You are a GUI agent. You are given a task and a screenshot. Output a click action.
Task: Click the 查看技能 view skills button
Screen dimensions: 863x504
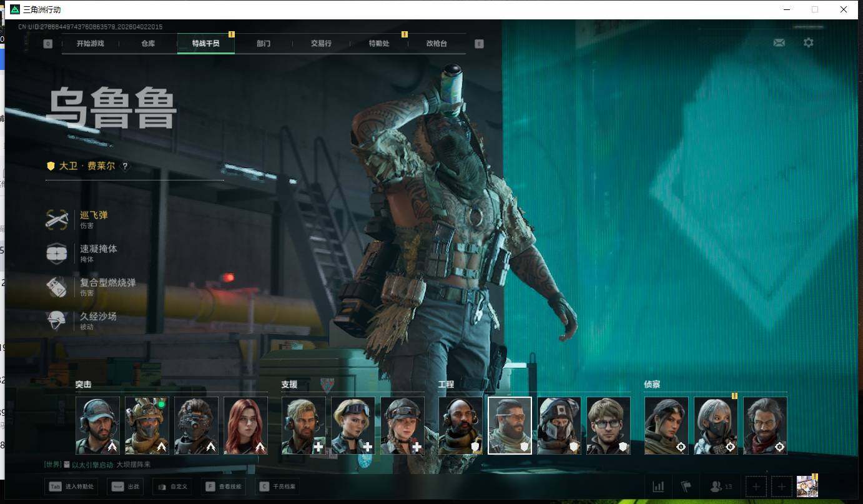pyautogui.click(x=224, y=487)
